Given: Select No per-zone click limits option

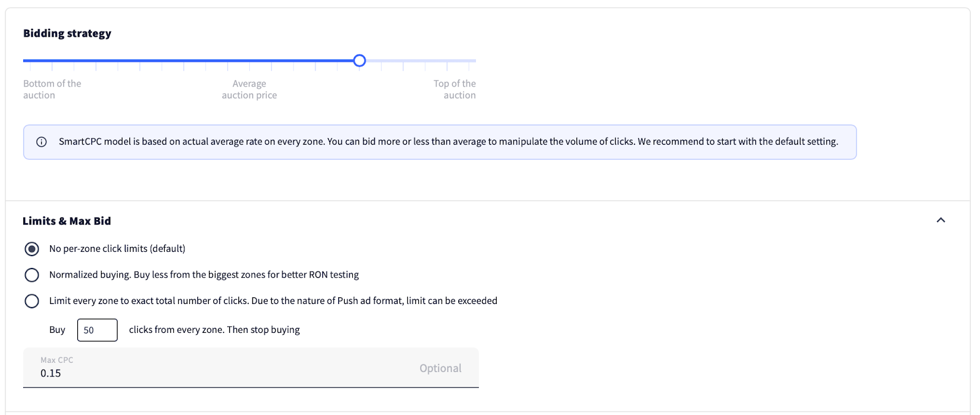Looking at the screenshot, I should [x=32, y=249].
